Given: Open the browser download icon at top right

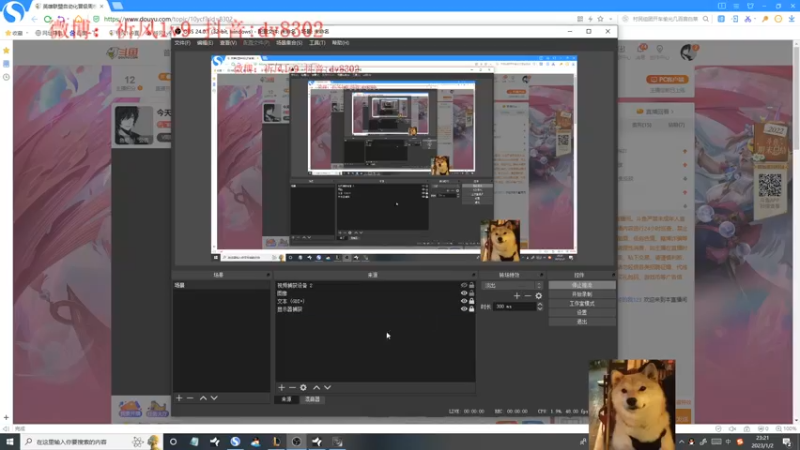Looking at the screenshot, I should coord(791,19).
